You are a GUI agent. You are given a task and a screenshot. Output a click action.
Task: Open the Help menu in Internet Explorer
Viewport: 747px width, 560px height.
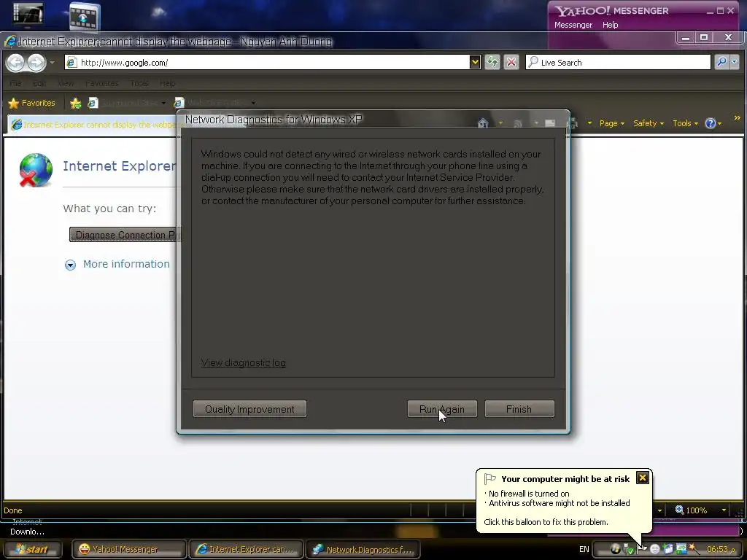[x=168, y=83]
